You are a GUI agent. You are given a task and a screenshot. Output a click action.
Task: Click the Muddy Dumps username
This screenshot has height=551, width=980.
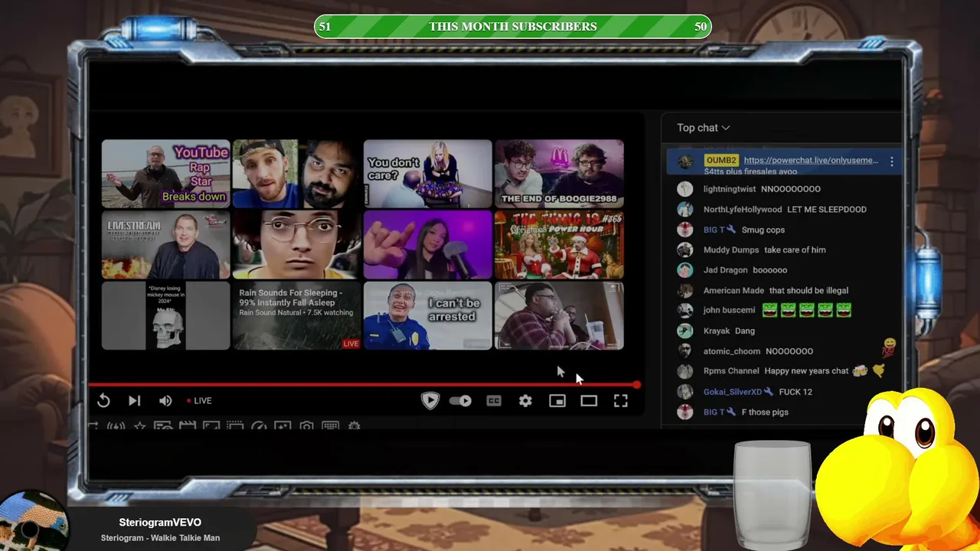coord(731,250)
